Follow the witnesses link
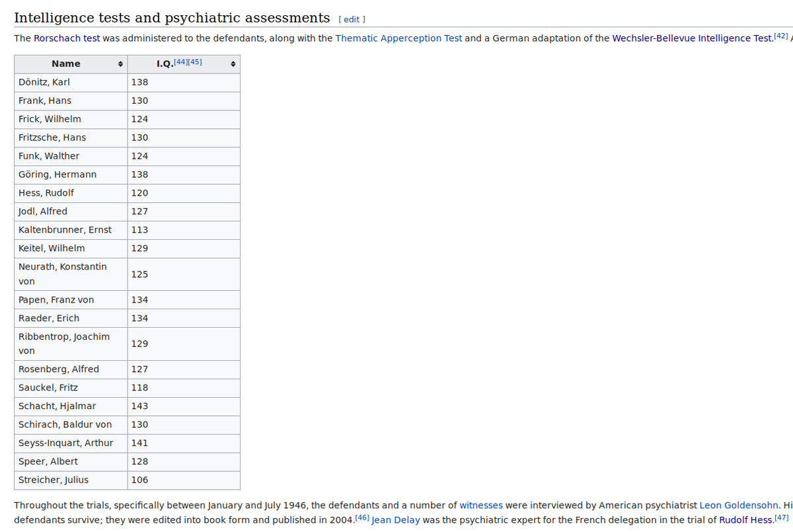Image resolution: width=793 pixels, height=532 pixels. (x=481, y=506)
